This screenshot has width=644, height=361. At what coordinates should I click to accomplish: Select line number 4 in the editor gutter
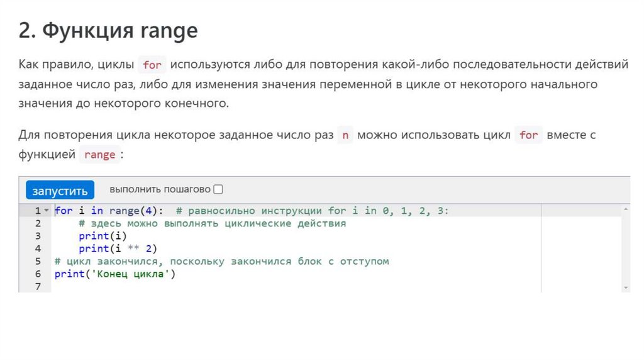(x=38, y=248)
